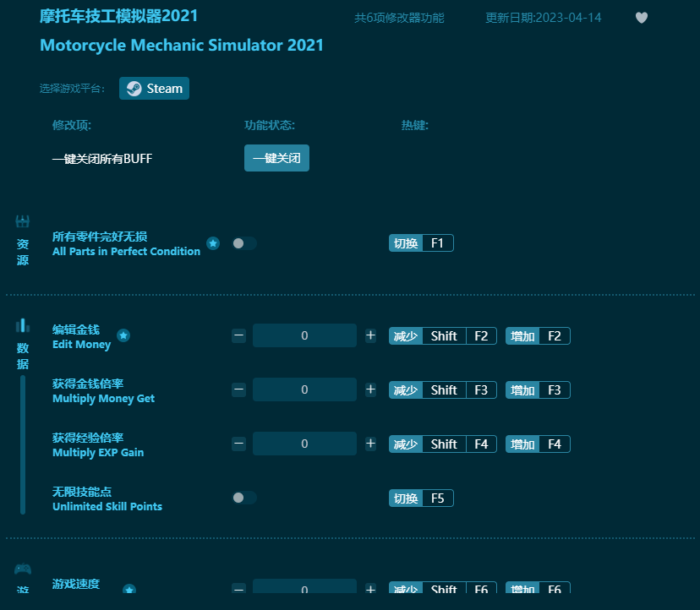Click the 增加 F2 increase button for Edit Money
Image resolution: width=700 pixels, height=610 pixels.
(x=538, y=335)
